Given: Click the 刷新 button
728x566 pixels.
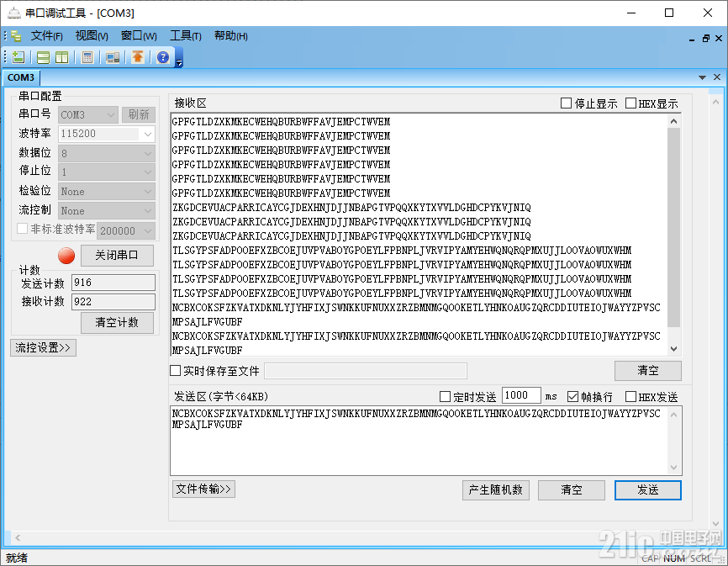Looking at the screenshot, I should coord(139,114).
